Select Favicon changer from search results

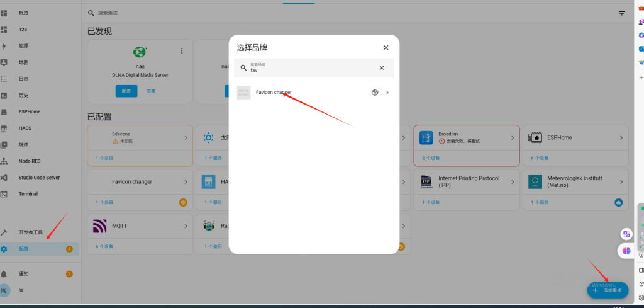coord(274,93)
